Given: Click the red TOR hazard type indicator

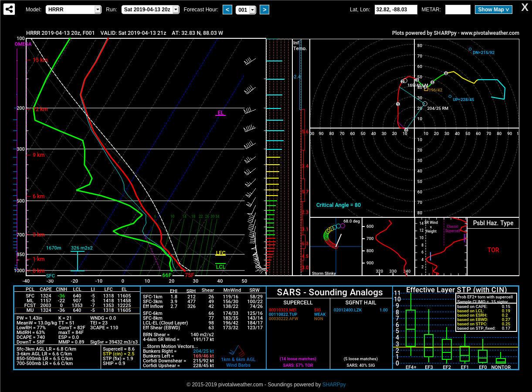Looking at the screenshot, I should [x=493, y=250].
